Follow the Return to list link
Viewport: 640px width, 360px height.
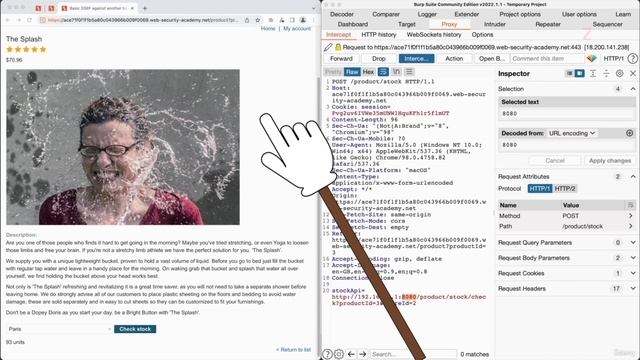click(x=293, y=350)
